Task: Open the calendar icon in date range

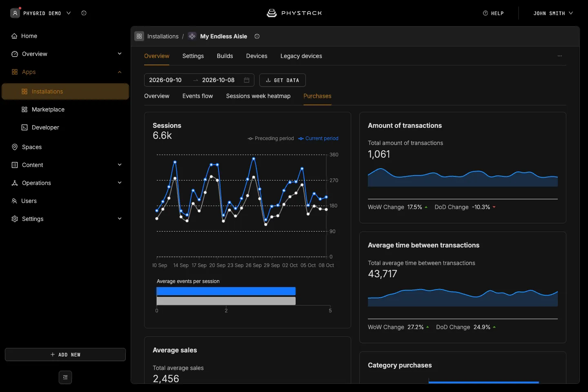Action: click(247, 80)
